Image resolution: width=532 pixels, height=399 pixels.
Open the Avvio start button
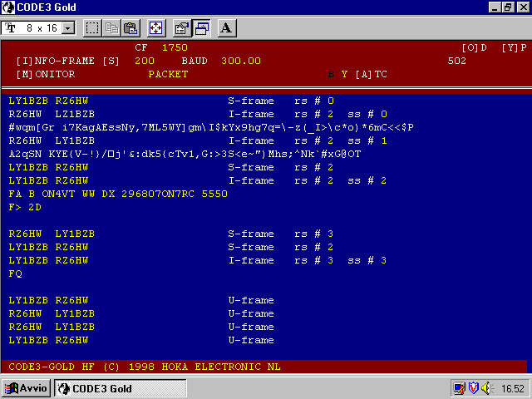tap(27, 388)
